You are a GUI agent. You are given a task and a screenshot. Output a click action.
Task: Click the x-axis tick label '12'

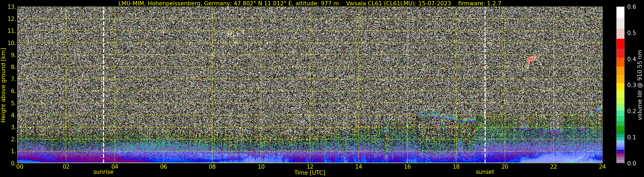click(309, 167)
